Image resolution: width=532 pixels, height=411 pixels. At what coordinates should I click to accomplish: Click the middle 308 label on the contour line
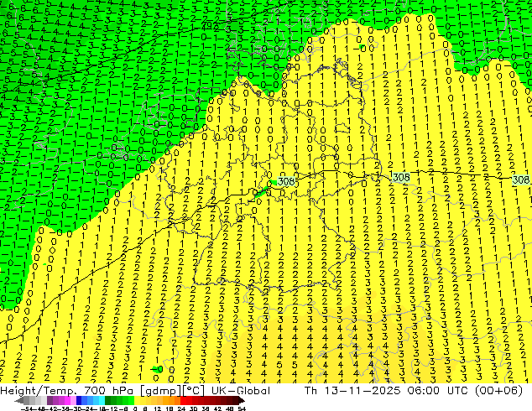401,177
